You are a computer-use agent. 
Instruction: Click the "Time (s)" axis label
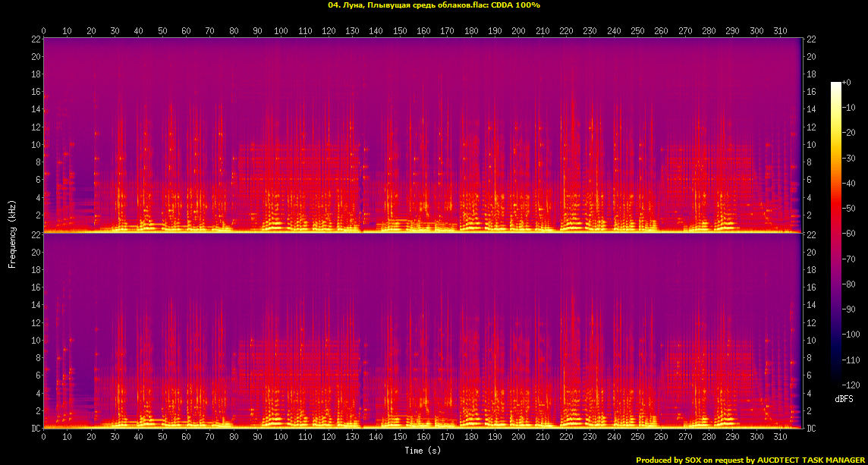423,451
